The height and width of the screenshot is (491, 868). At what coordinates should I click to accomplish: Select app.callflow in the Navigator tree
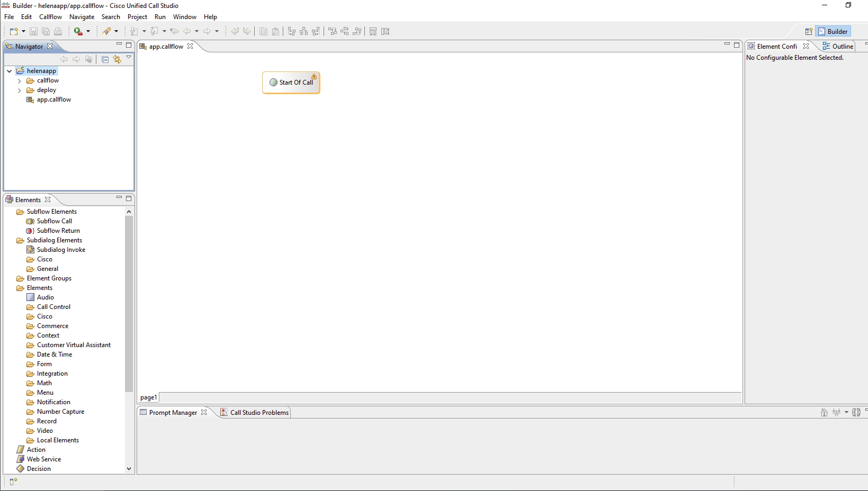(53, 99)
